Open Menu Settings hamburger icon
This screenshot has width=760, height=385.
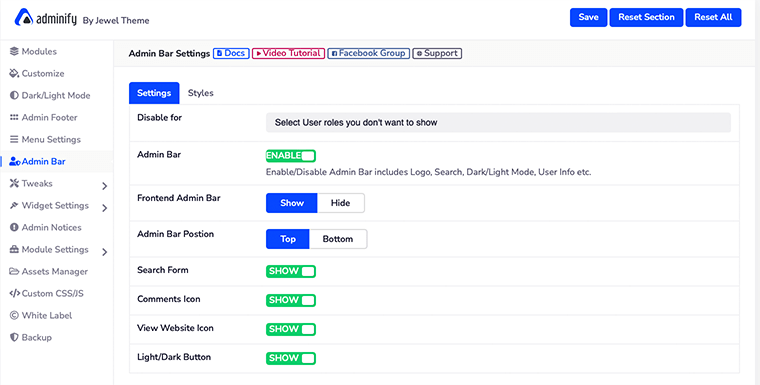(14, 140)
